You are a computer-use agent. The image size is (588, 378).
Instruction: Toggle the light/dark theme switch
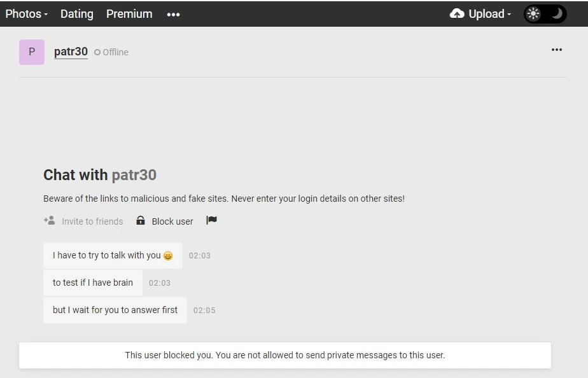[x=545, y=14]
